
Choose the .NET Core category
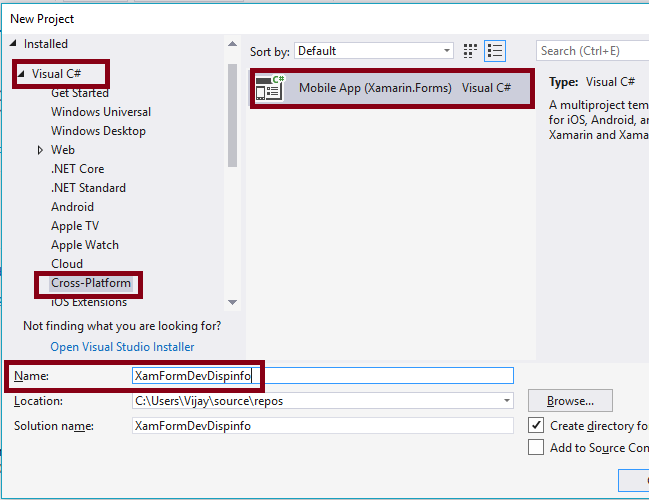pos(78,169)
